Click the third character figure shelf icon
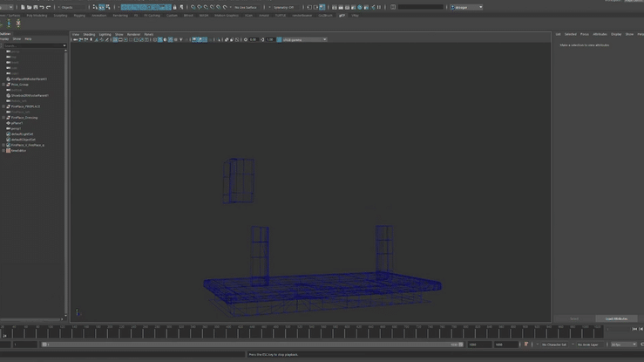Screen dimensions: 644x362 18,24
